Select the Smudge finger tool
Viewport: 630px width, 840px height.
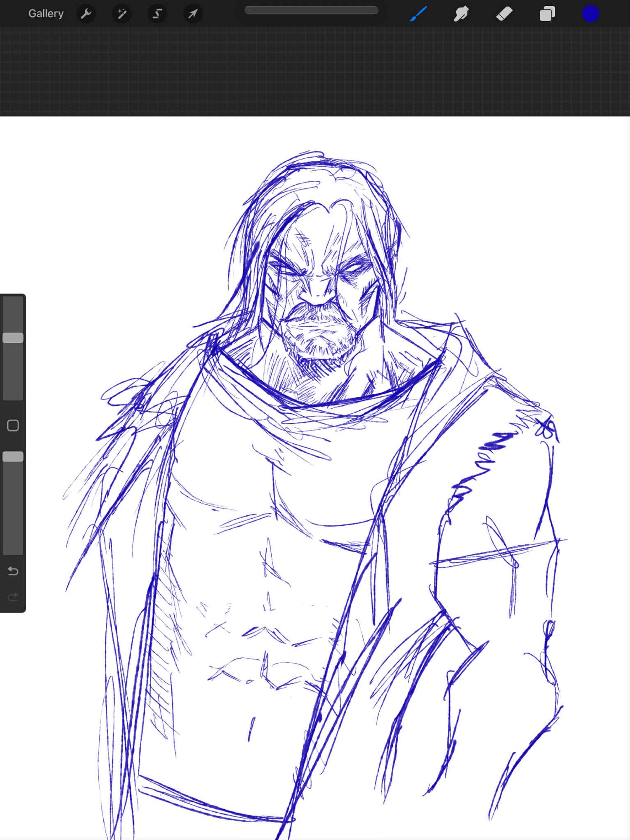coord(461,14)
